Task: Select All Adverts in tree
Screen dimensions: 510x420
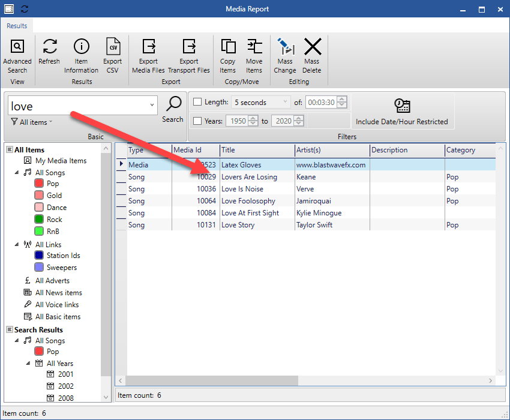Action: coord(52,281)
